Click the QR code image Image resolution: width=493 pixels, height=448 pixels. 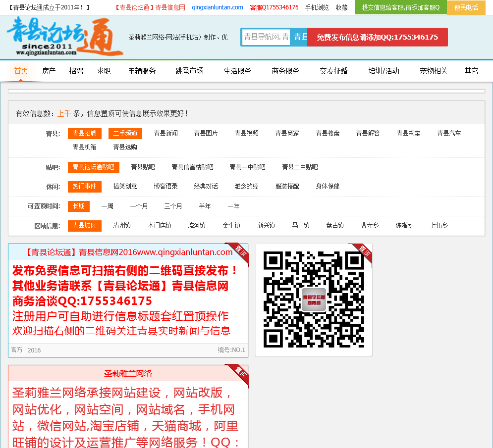pyautogui.click(x=314, y=299)
